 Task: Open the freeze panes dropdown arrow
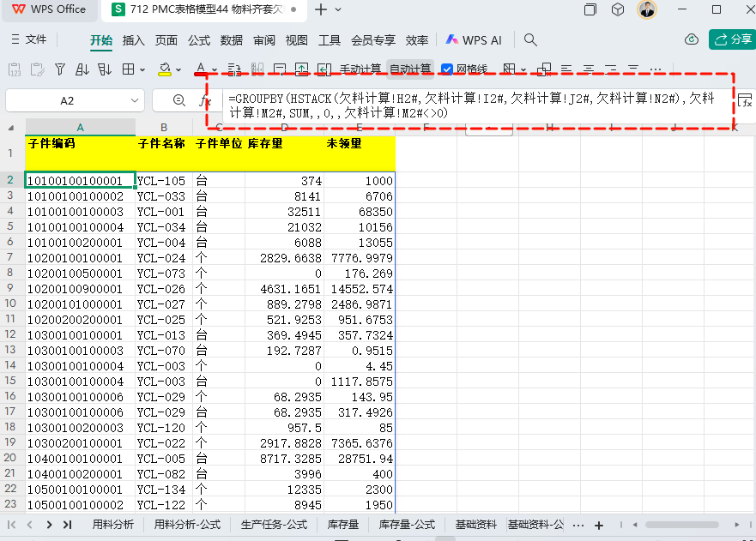click(x=523, y=69)
